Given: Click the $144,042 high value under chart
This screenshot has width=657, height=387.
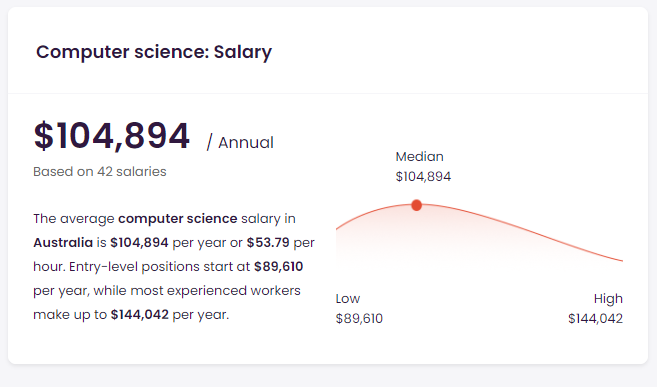Looking at the screenshot, I should pos(595,319).
